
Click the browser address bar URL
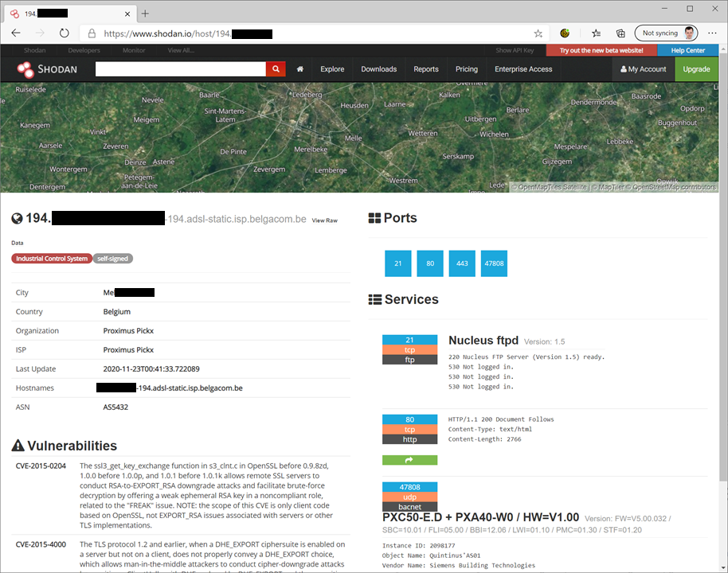188,33
